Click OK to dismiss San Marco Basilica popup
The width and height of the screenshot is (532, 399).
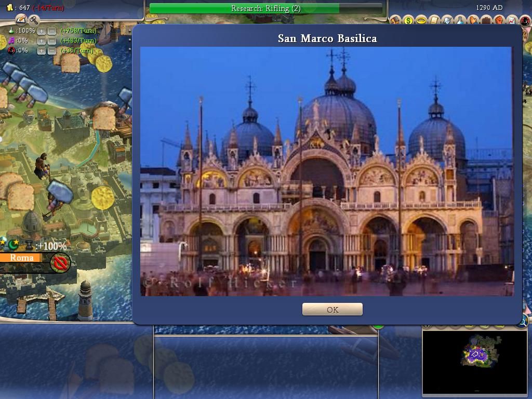[332, 310]
